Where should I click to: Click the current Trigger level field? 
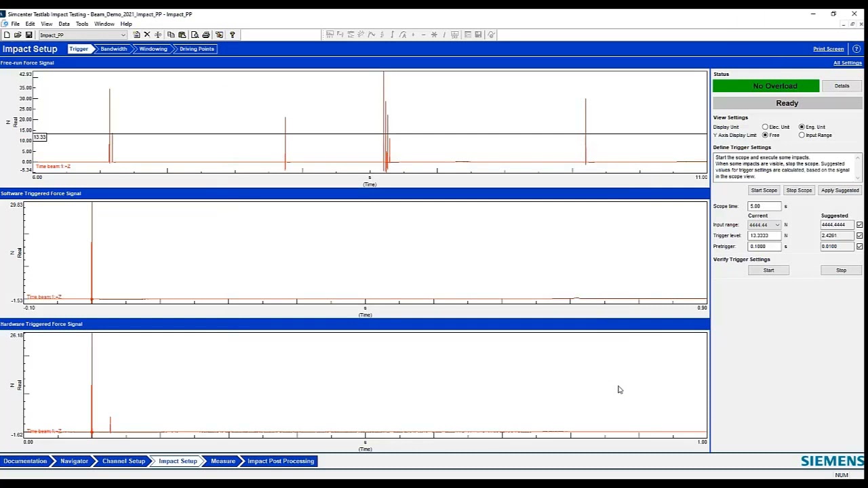click(x=765, y=235)
